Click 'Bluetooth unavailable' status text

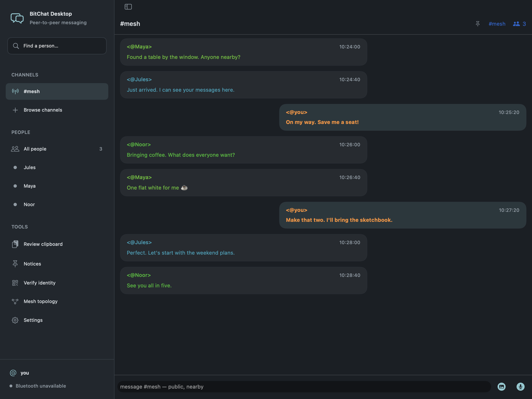[41, 386]
